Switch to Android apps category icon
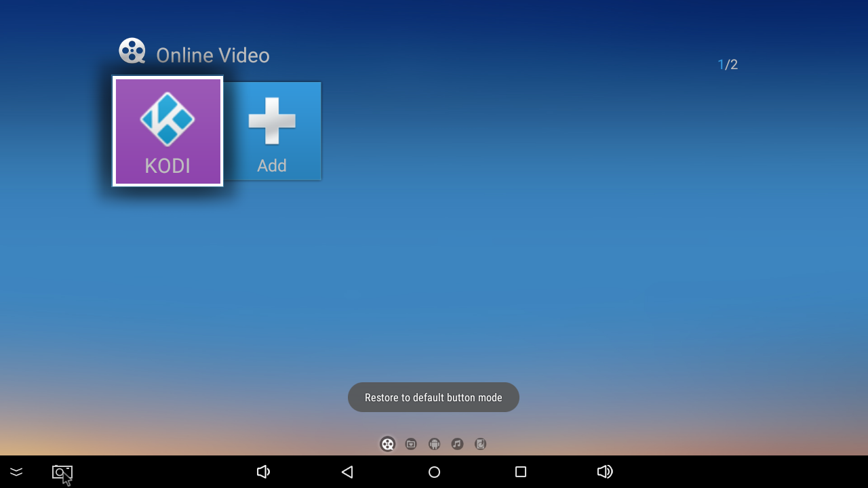 pyautogui.click(x=434, y=444)
